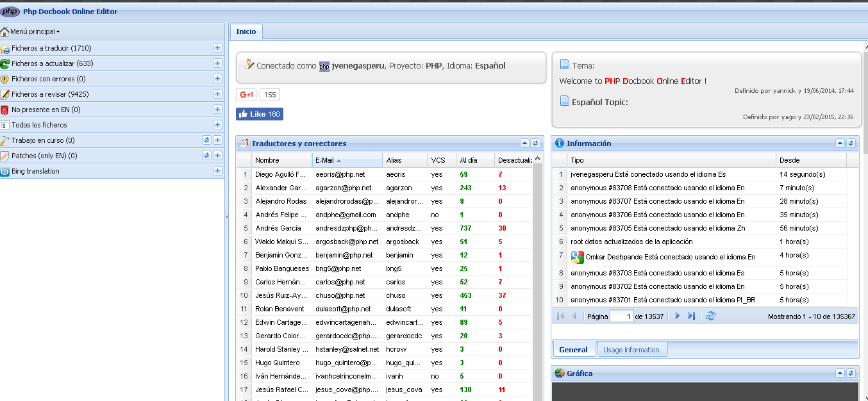
Task: Reload the Traductores y correctores panel
Action: [x=535, y=143]
